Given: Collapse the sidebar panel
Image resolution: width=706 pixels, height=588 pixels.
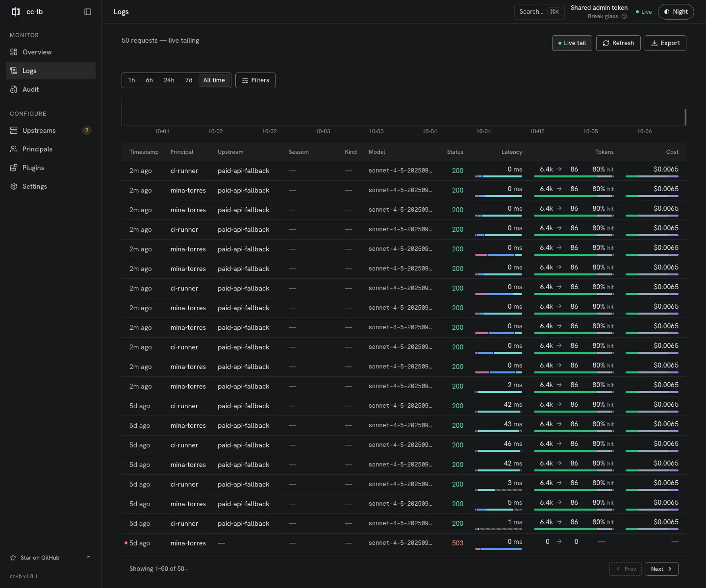Looking at the screenshot, I should click(x=88, y=12).
